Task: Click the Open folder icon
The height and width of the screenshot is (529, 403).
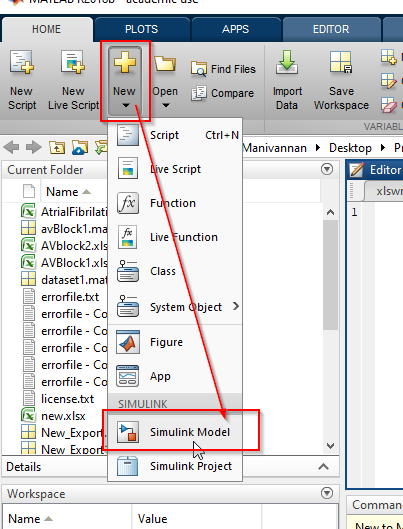Action: click(x=165, y=63)
